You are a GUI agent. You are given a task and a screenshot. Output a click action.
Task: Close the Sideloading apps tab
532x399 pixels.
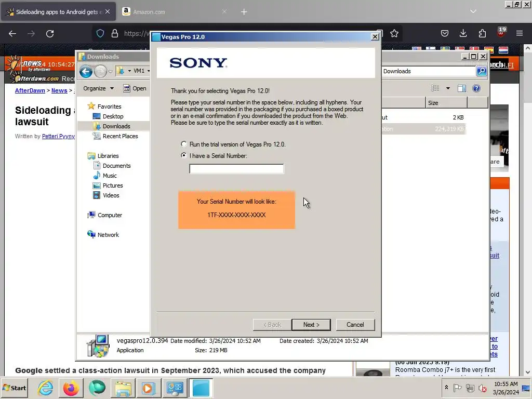pos(108,11)
